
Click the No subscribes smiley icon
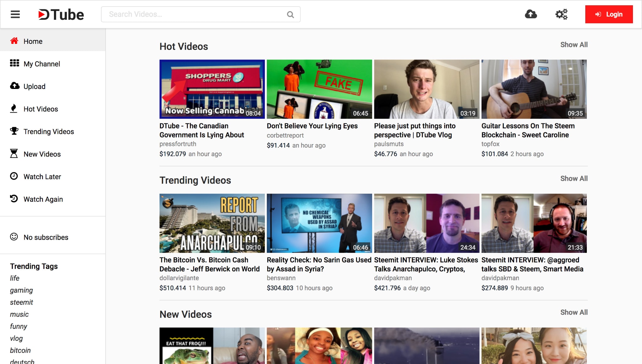[14, 237]
